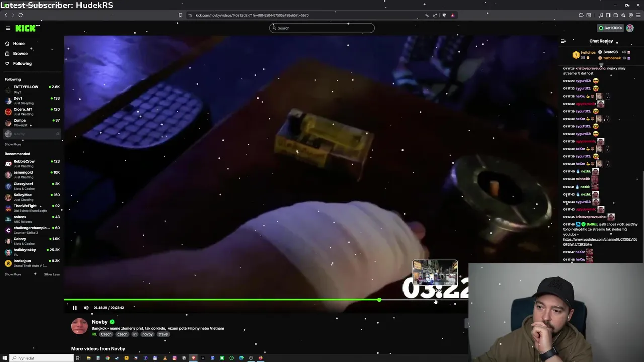Open the Kick hamburger sidebar menu

coord(8,28)
